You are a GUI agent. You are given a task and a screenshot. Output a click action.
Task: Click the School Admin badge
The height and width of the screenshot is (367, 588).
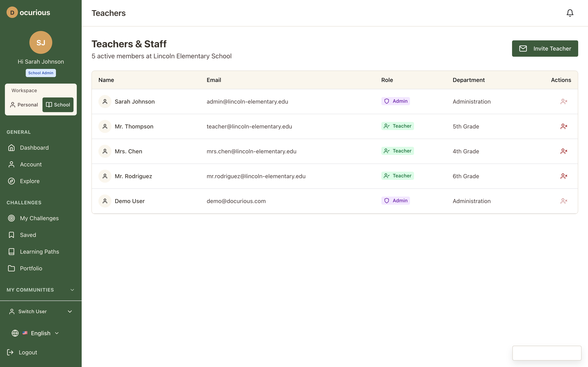click(41, 73)
